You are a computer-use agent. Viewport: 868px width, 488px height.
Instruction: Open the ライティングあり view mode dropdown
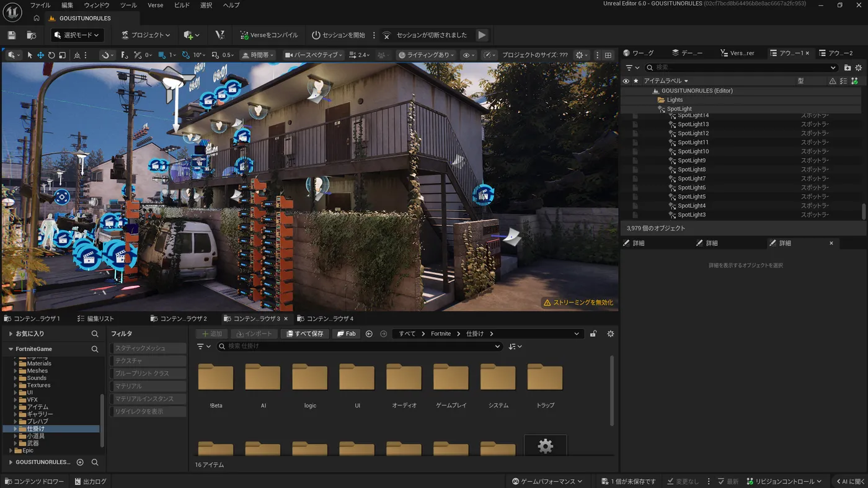click(427, 55)
